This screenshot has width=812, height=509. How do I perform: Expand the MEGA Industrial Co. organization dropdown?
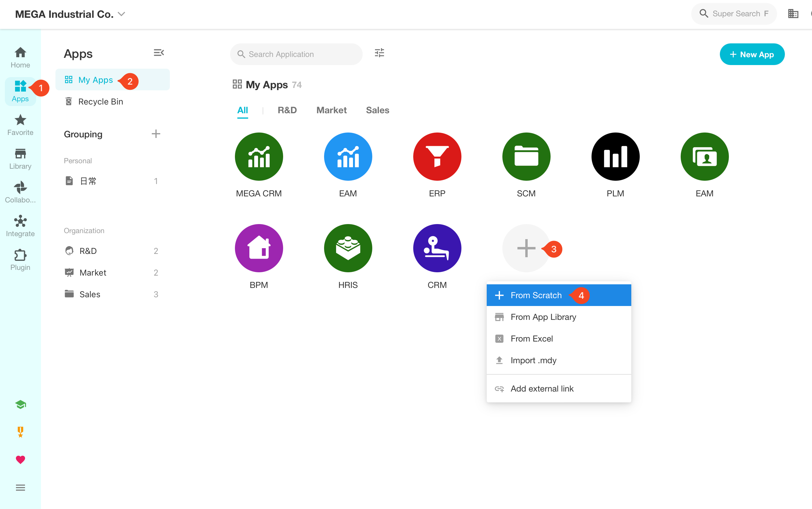point(122,14)
